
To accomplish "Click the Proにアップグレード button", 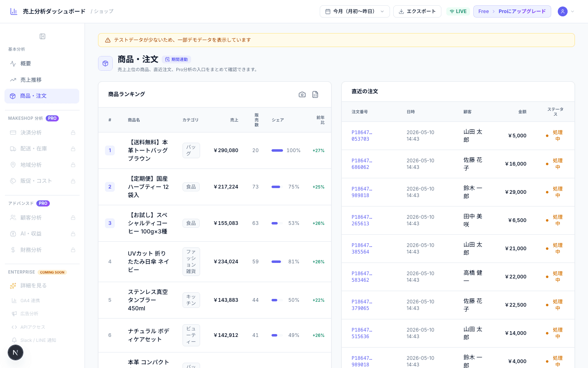I will point(512,11).
